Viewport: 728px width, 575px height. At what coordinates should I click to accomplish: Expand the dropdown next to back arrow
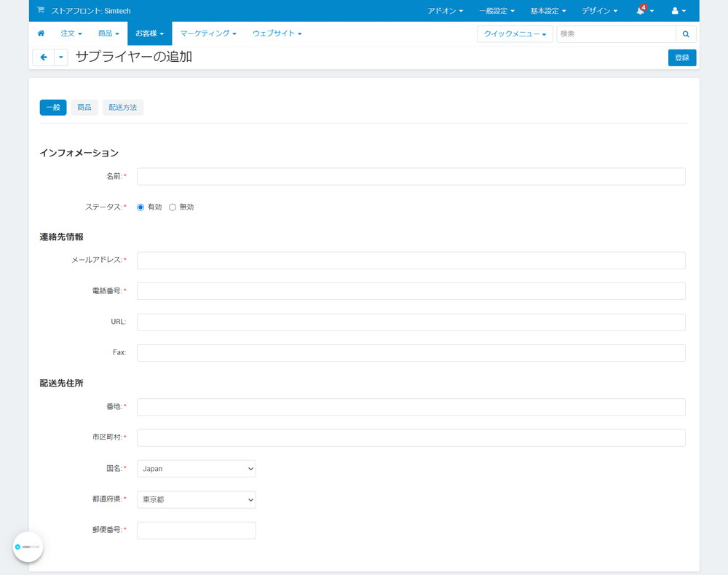point(61,57)
